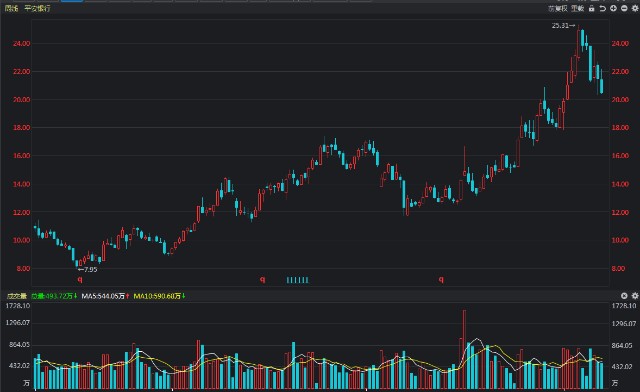Viewport: 640px width, 392px height.
Task: Click the 成交量 indicator label
Action: pyautogui.click(x=16, y=296)
